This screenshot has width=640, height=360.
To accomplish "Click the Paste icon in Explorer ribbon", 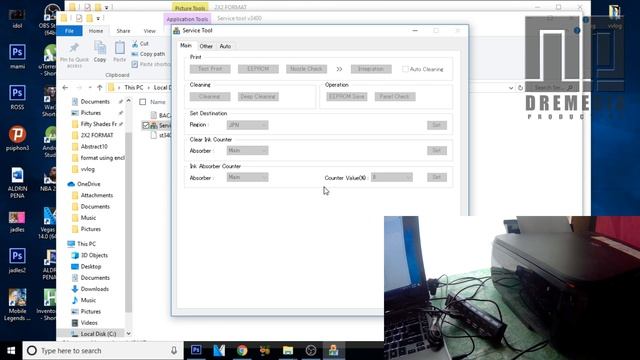I will tap(119, 51).
